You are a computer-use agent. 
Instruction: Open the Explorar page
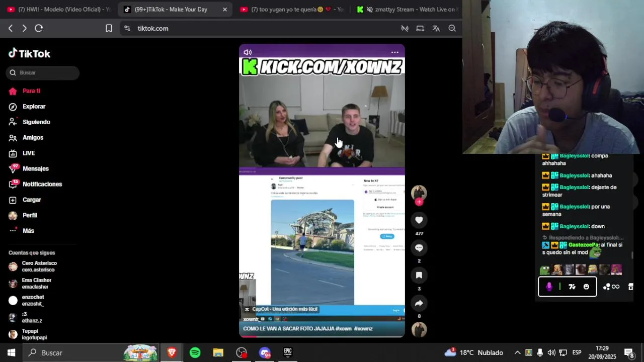(27, 107)
